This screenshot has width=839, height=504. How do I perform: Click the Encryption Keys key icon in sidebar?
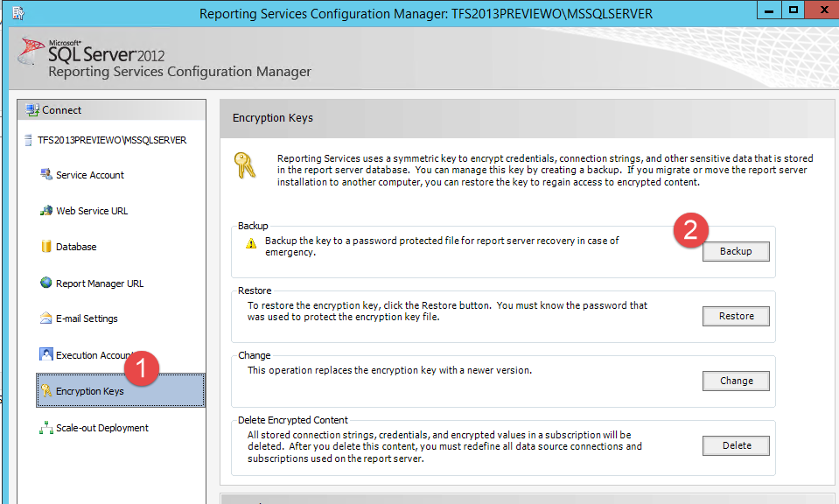(x=46, y=390)
